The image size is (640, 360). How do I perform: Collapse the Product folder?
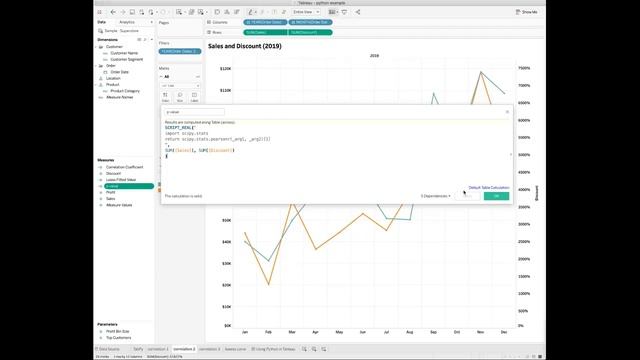pyautogui.click(x=97, y=84)
